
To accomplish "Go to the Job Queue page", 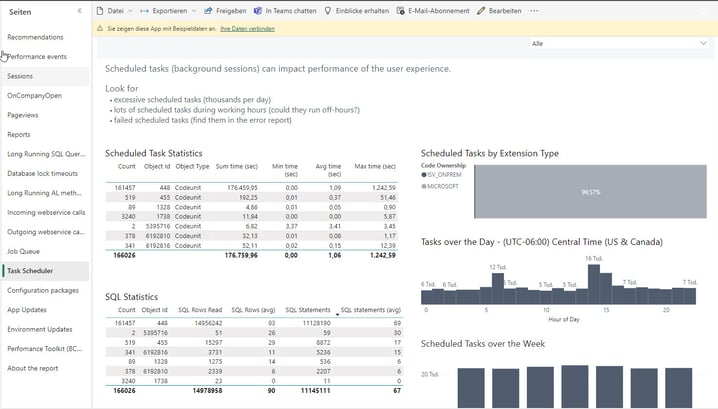I will (x=23, y=251).
